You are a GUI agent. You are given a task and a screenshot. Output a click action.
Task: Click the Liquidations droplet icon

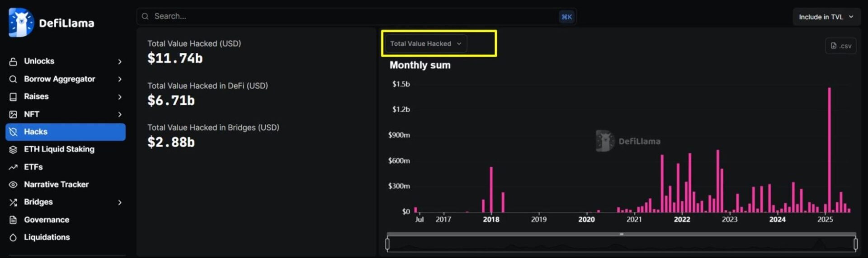pyautogui.click(x=13, y=238)
